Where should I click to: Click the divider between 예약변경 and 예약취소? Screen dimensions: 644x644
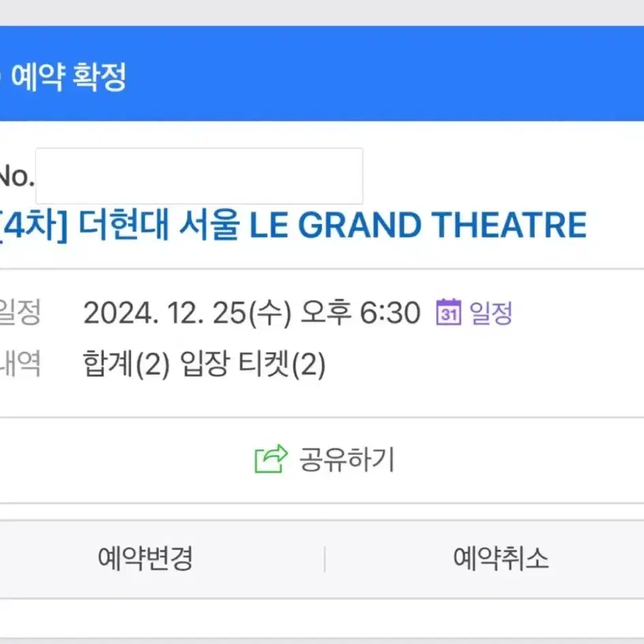(x=325, y=559)
